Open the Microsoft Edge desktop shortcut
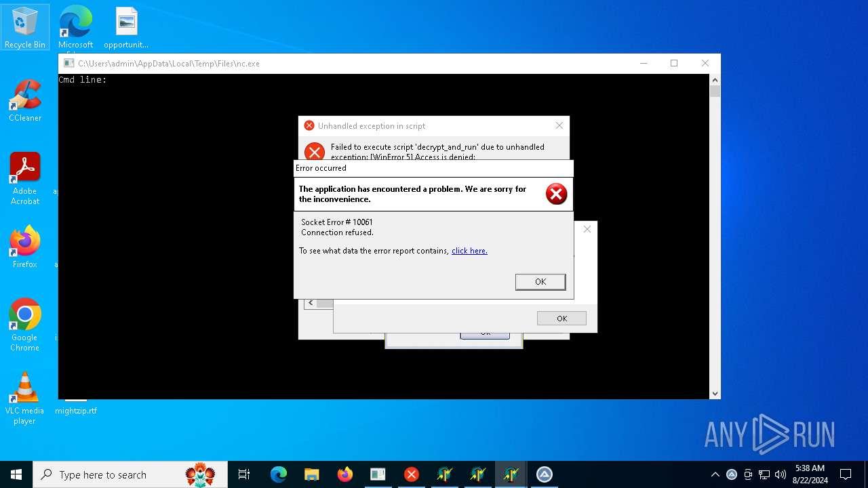The image size is (868, 488). (x=75, y=27)
